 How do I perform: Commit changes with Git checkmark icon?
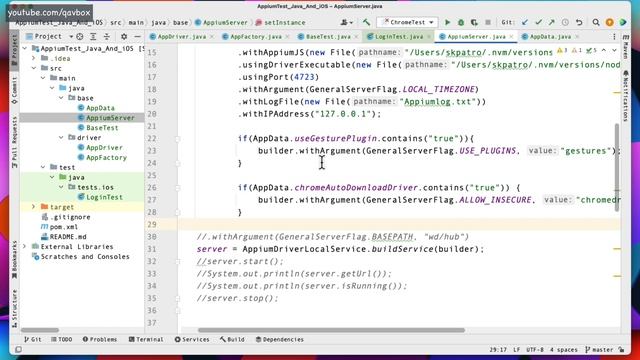click(538, 22)
